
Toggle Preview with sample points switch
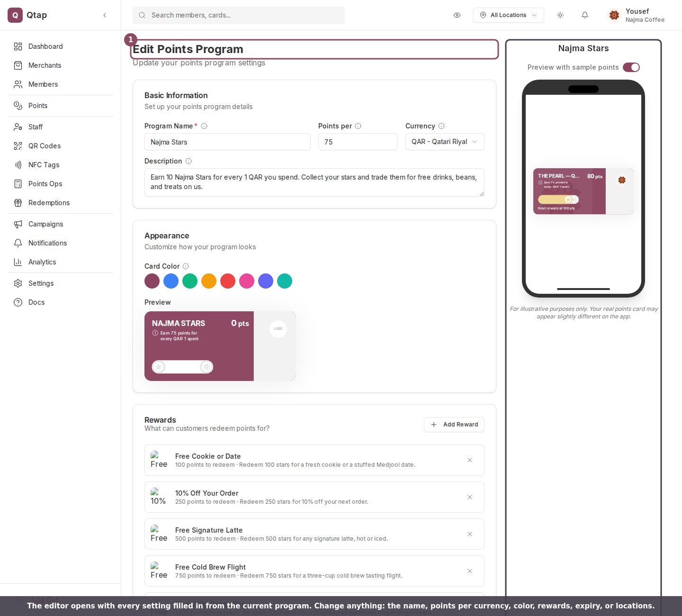631,67
